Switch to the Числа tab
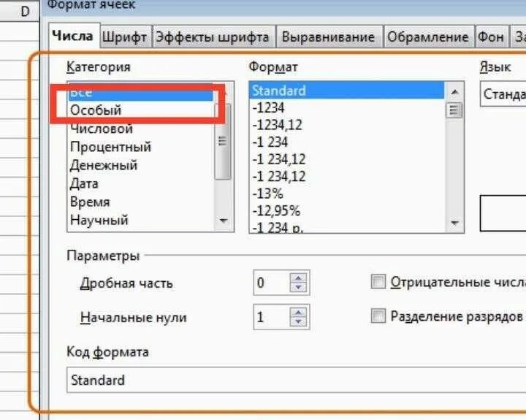The width and height of the screenshot is (526, 420). pos(74,36)
